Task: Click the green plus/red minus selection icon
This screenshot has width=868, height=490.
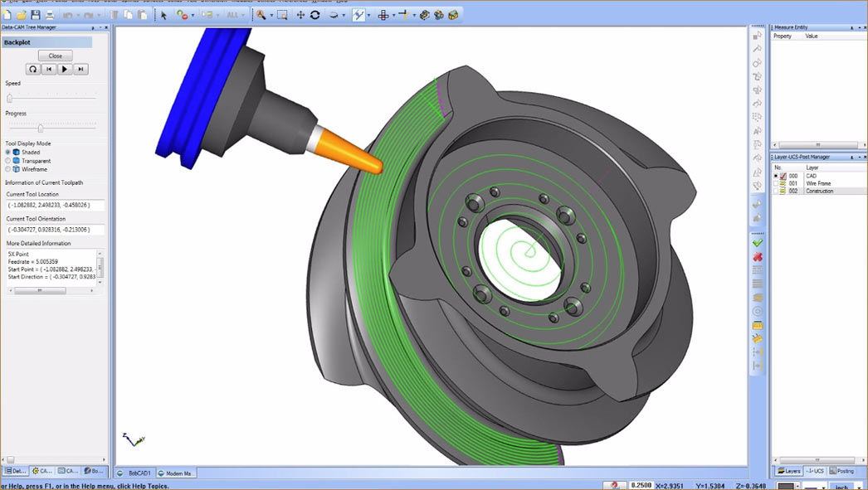Action: pyautogui.click(x=182, y=15)
